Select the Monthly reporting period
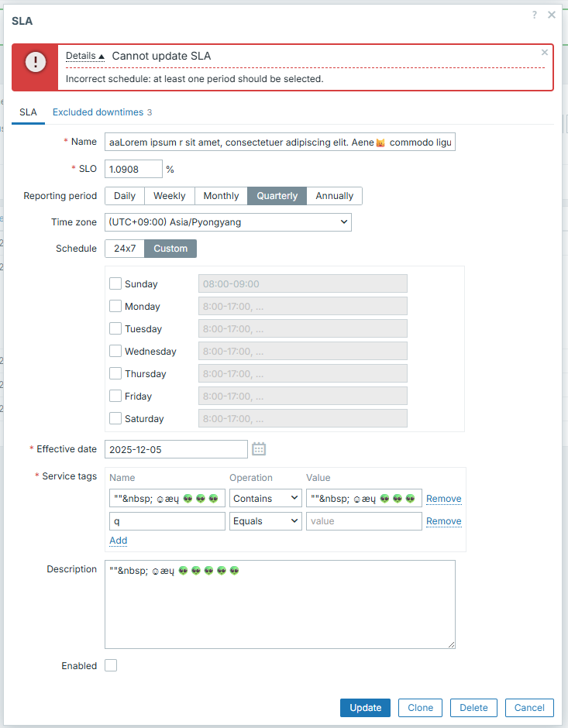The width and height of the screenshot is (568, 728). (221, 196)
